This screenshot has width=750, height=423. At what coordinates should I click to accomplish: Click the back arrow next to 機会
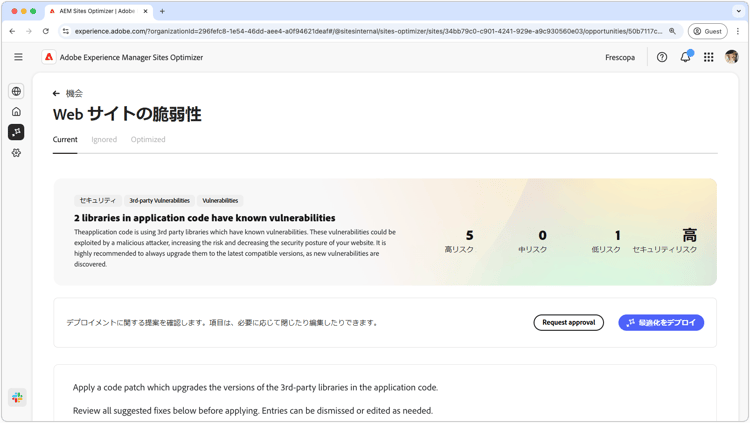(x=56, y=93)
